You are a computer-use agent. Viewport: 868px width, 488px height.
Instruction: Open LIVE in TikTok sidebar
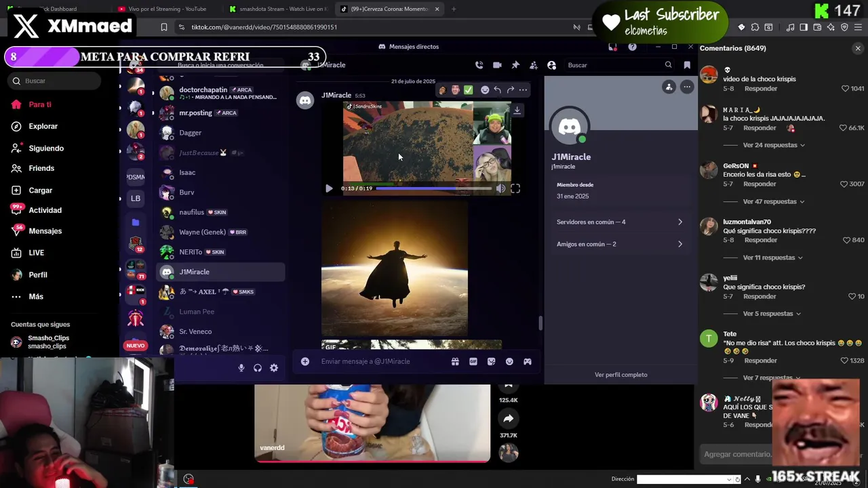click(36, 253)
